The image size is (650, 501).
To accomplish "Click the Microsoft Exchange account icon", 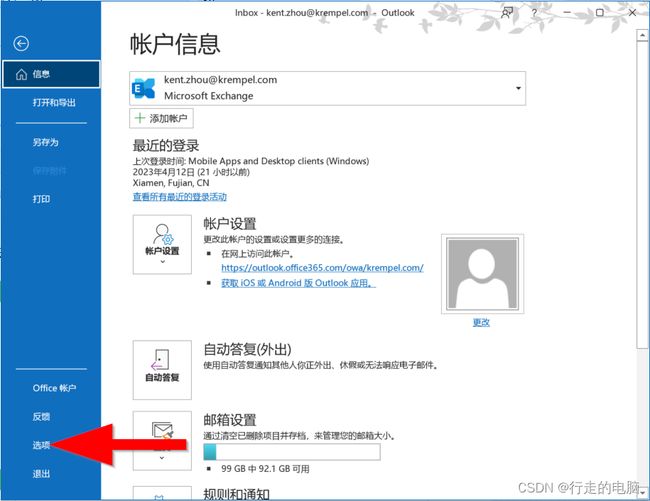I will [x=143, y=88].
